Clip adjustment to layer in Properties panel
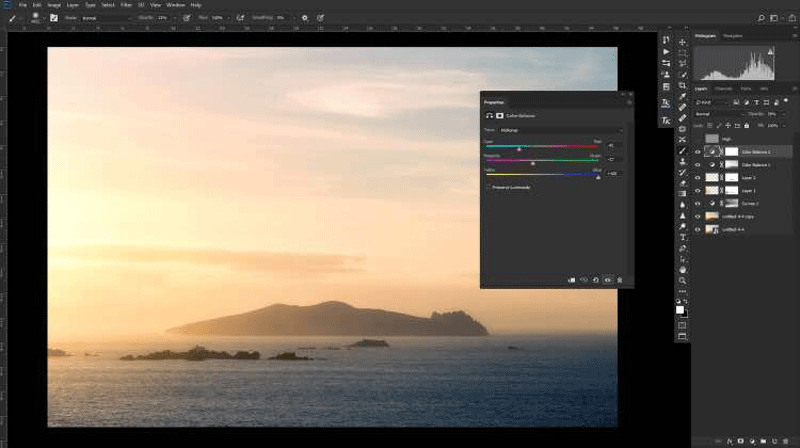Screen dimensions: 800x448 [x=571, y=280]
